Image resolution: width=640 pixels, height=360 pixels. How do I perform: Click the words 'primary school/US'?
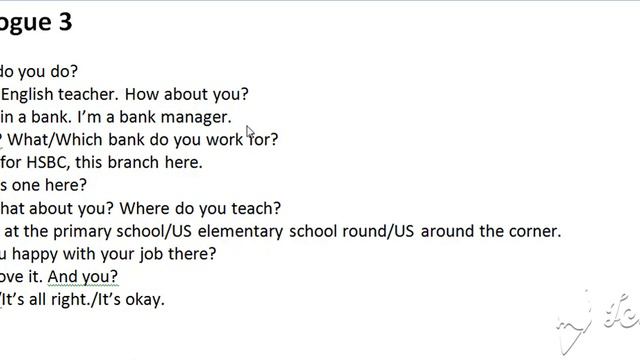122,231
